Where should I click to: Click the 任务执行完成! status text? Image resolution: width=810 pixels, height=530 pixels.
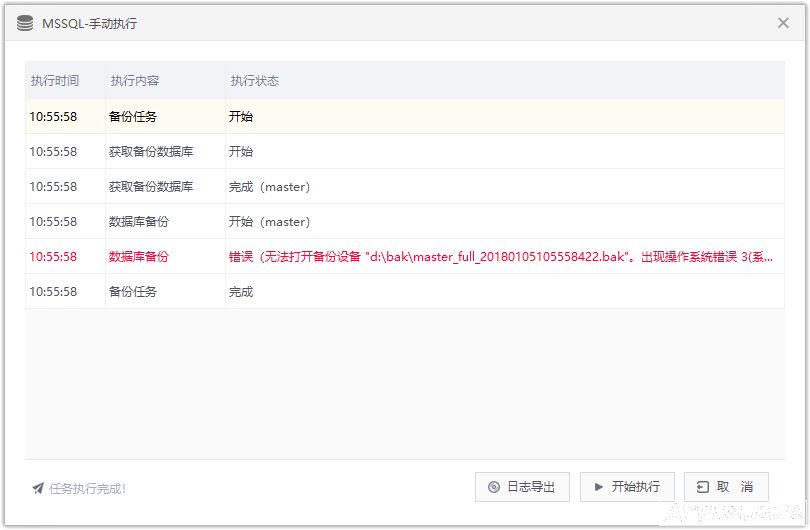pos(87,488)
